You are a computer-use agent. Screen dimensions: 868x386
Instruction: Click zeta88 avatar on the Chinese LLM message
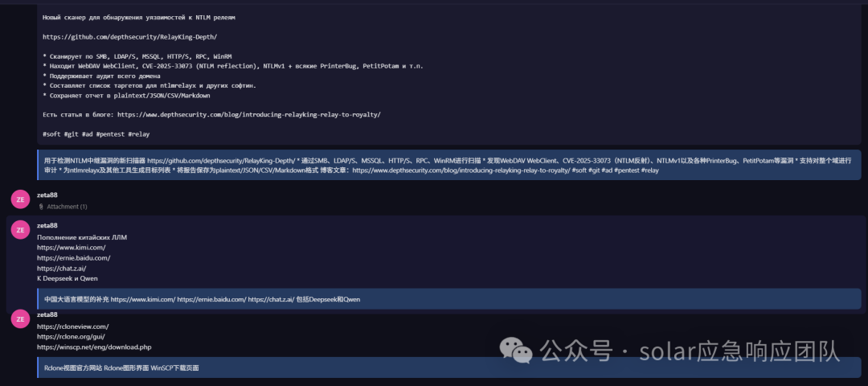click(x=20, y=230)
